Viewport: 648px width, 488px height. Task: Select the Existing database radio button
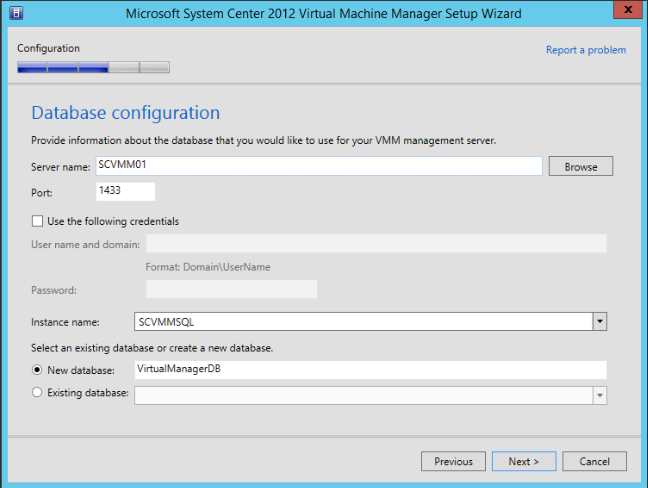pos(38,394)
